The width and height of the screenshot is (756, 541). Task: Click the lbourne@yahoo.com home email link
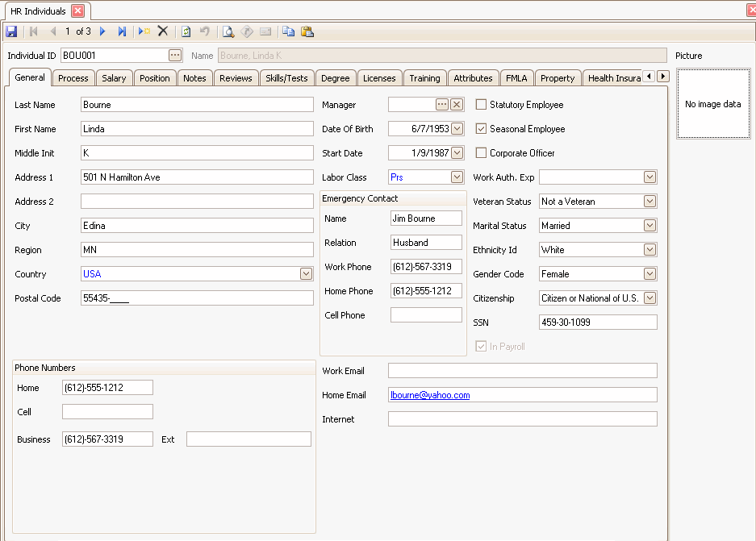pyautogui.click(x=430, y=395)
